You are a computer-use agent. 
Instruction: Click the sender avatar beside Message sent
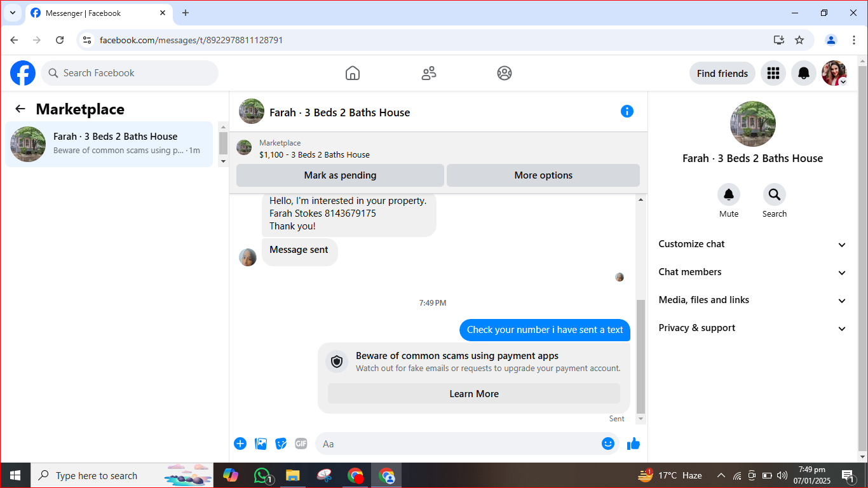(248, 257)
